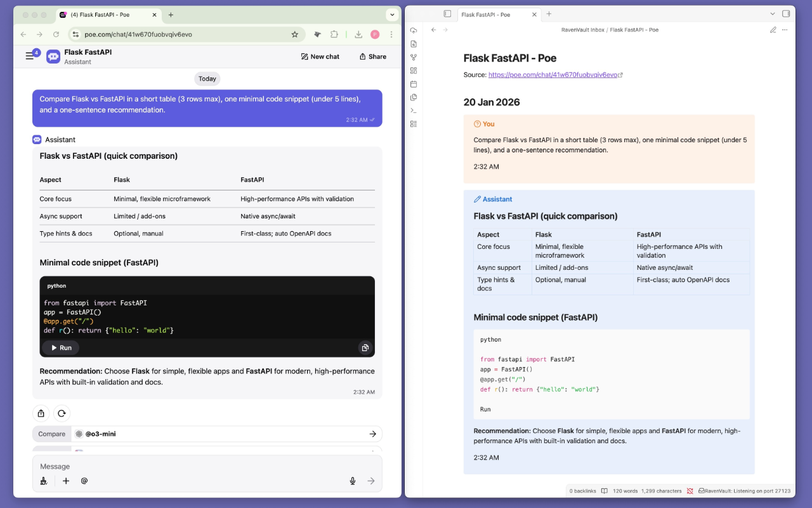
Task: Click the Run button under the code snippet
Action: click(61, 348)
